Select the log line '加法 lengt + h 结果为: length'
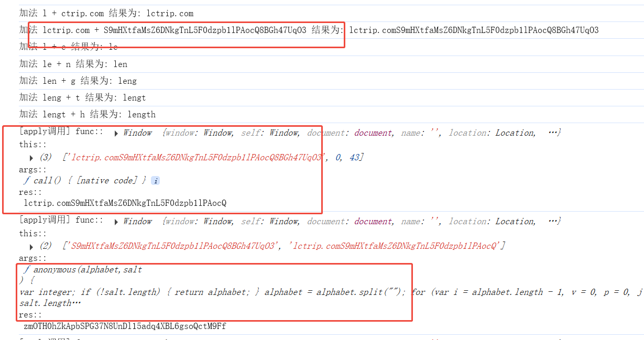Viewport: 644px width, 340px height. 88,114
